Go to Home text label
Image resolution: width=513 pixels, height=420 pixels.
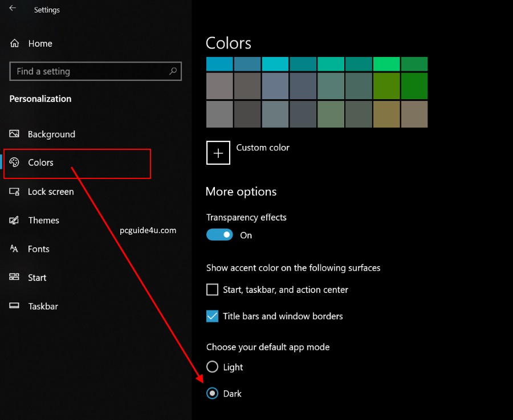pos(40,43)
